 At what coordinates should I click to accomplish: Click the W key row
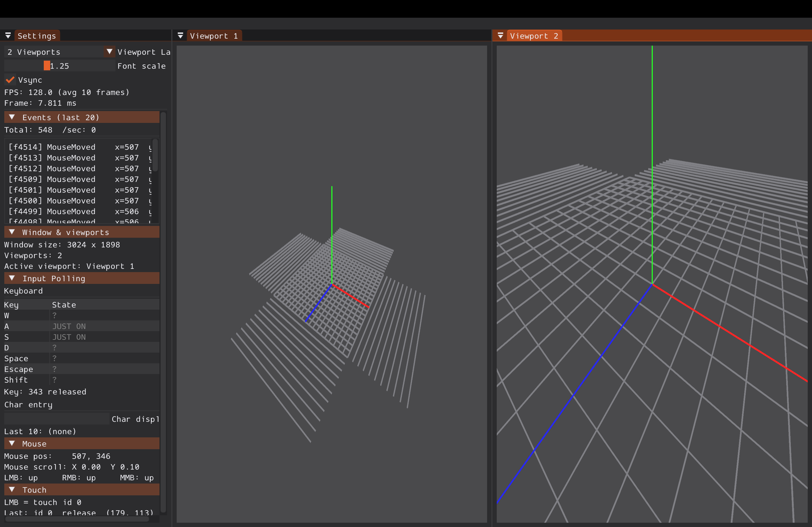point(82,315)
